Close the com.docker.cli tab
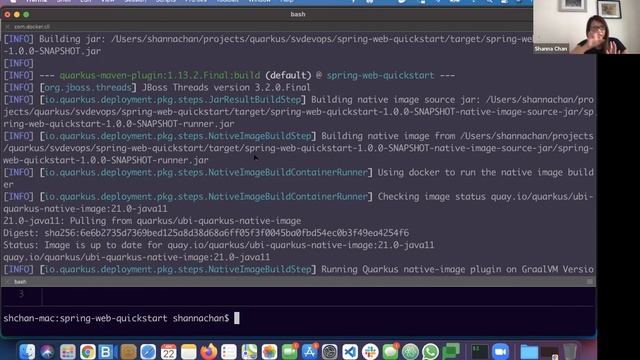 7,27
